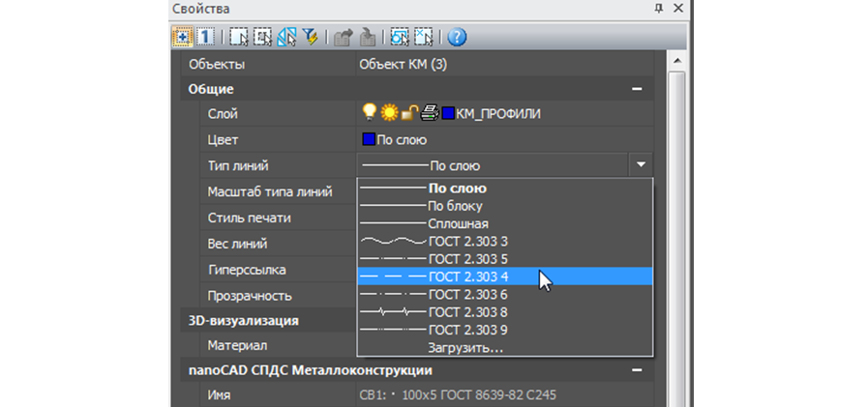Viewport: 868px width, 407px height.
Task: Open help via blue question mark icon
Action: (x=457, y=37)
